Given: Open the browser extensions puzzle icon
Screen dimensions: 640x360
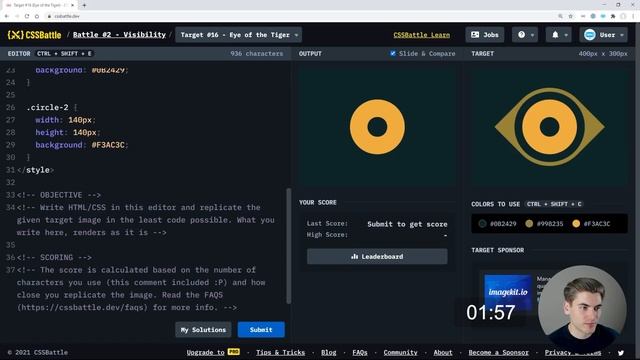Looking at the screenshot, I should point(613,16).
